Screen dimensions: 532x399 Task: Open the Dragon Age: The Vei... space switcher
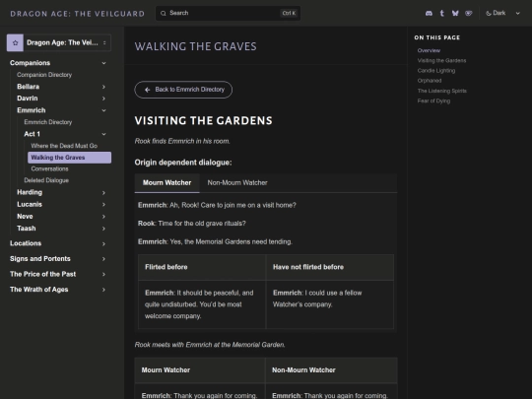(59, 42)
